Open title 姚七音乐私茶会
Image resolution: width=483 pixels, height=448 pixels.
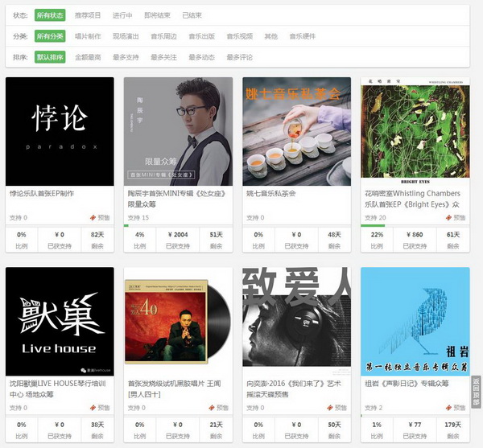(270, 193)
